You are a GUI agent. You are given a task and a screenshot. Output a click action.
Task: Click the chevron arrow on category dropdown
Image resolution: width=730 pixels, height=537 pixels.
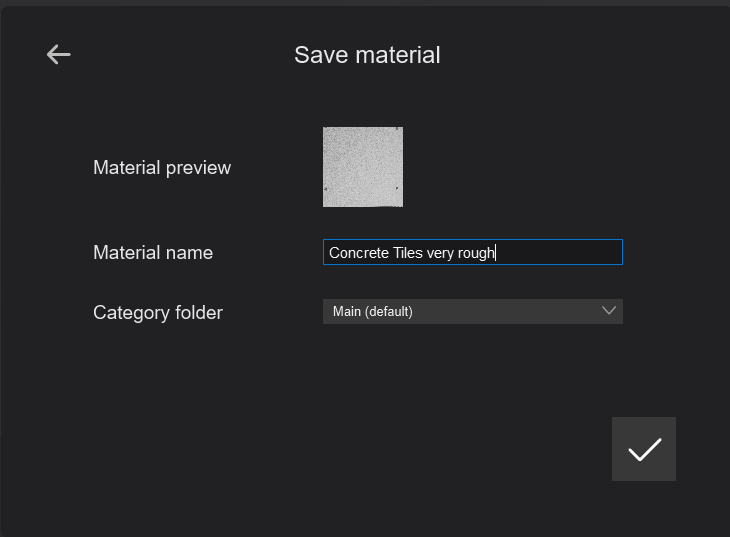[x=609, y=311]
